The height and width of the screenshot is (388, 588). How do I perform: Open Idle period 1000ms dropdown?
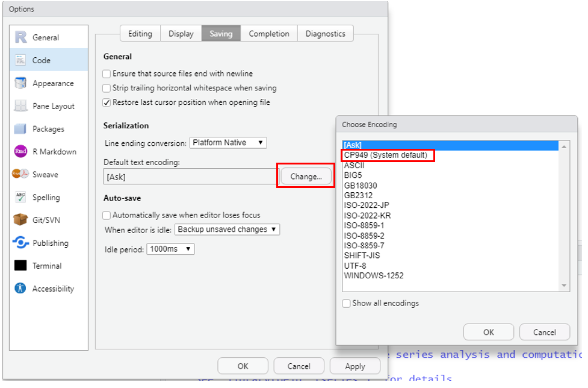point(170,249)
